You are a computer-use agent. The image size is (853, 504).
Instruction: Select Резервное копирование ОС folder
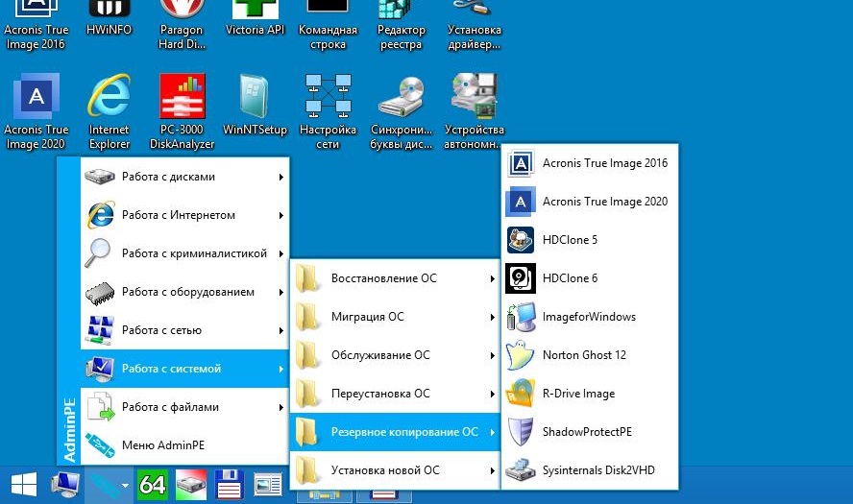395,432
